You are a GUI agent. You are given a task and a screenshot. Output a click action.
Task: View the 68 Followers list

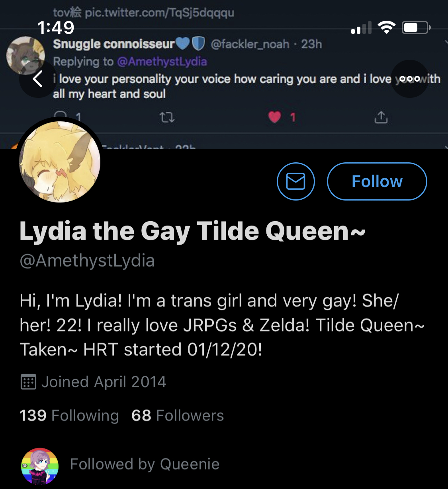click(178, 415)
